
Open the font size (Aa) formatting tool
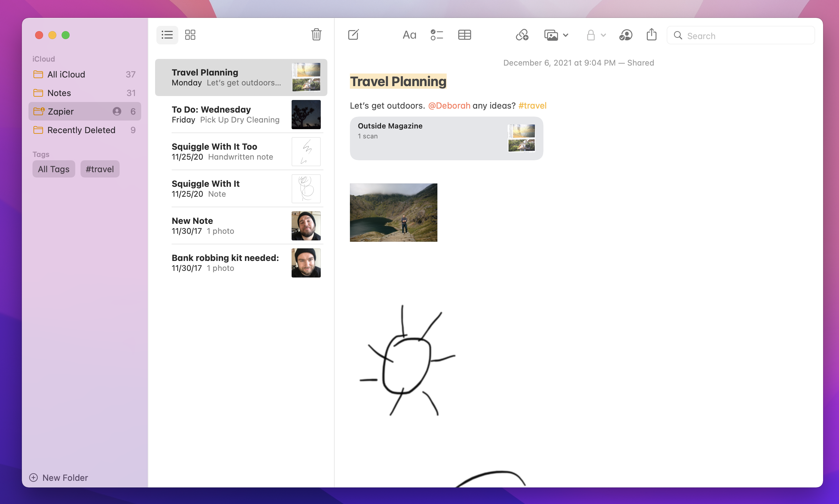pyautogui.click(x=409, y=35)
